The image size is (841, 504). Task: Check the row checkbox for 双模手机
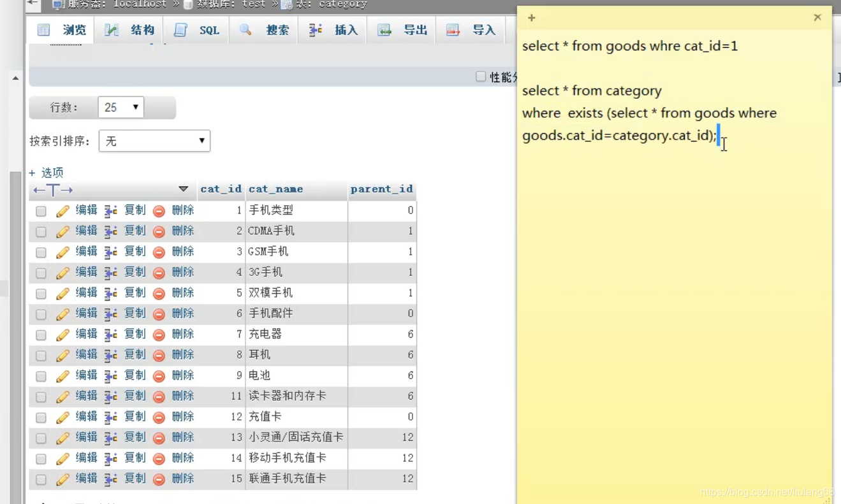pos(41,294)
